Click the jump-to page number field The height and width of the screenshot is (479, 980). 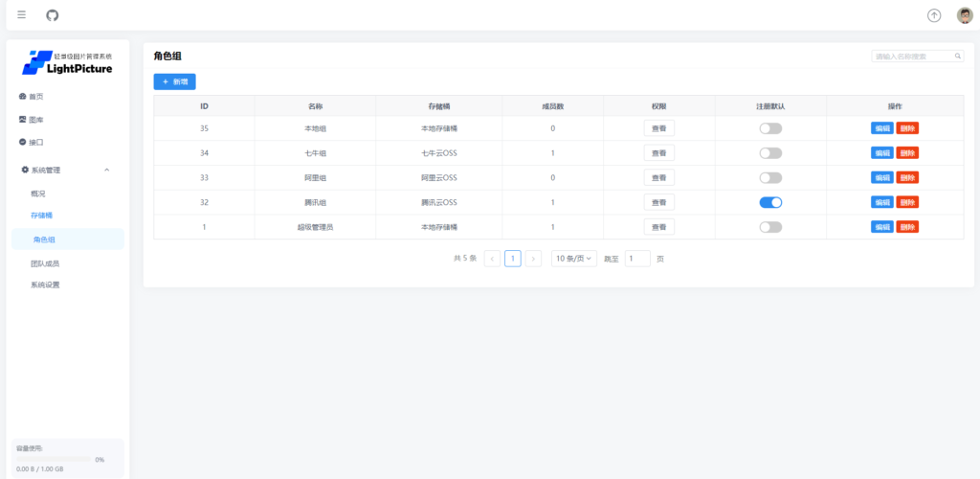point(637,259)
